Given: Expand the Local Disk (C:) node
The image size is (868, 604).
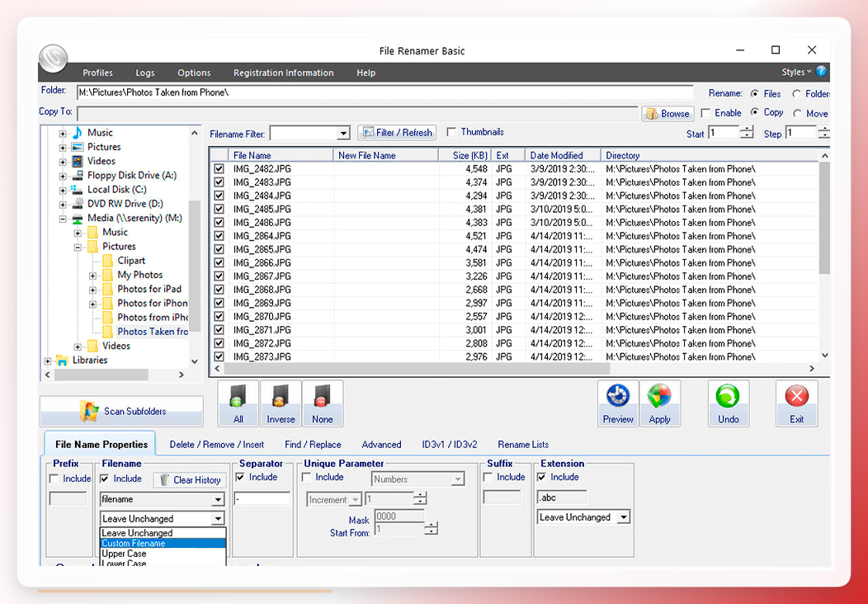Looking at the screenshot, I should click(63, 190).
